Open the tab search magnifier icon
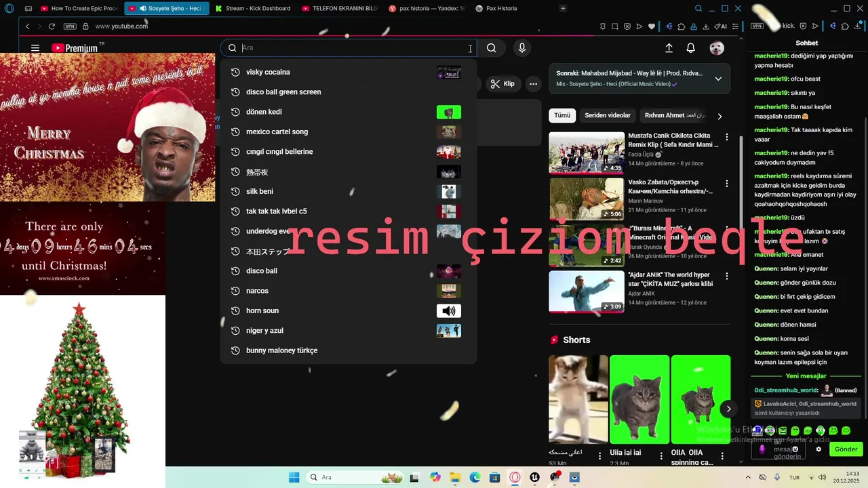 pyautogui.click(x=698, y=9)
